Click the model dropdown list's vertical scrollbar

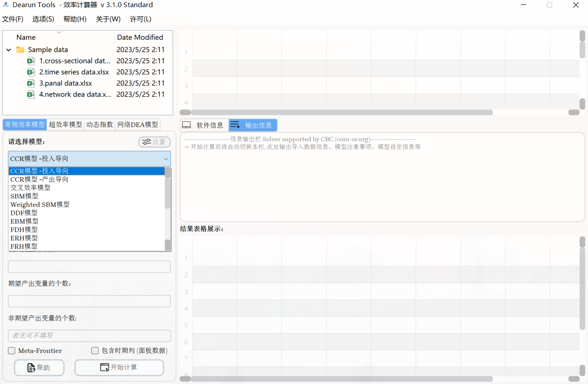167,193
